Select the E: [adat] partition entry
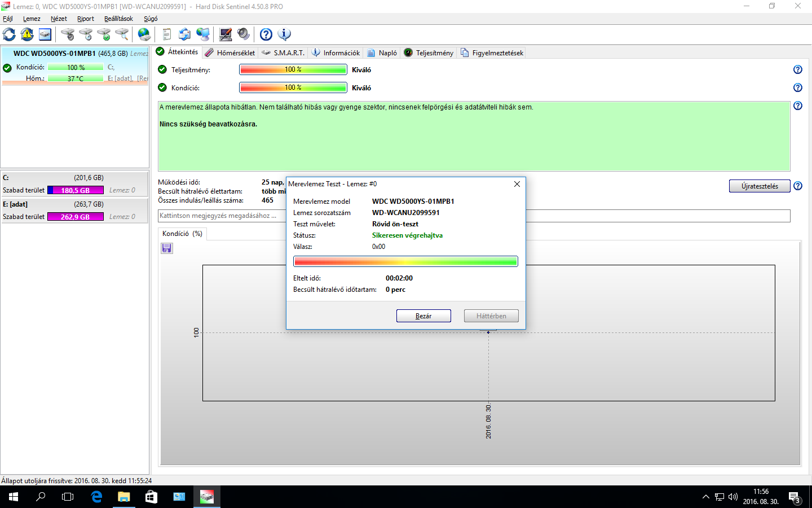Screen dimensions: 812x508 [x=74, y=211]
